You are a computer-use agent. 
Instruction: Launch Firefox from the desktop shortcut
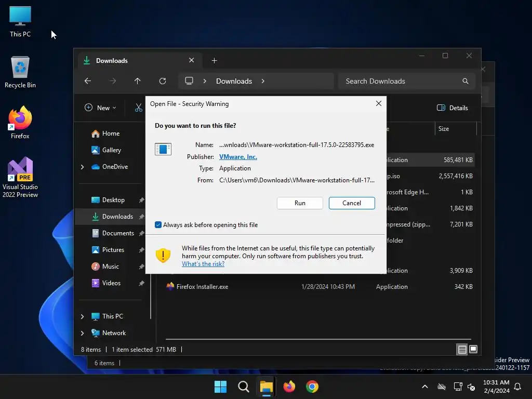[20, 123]
